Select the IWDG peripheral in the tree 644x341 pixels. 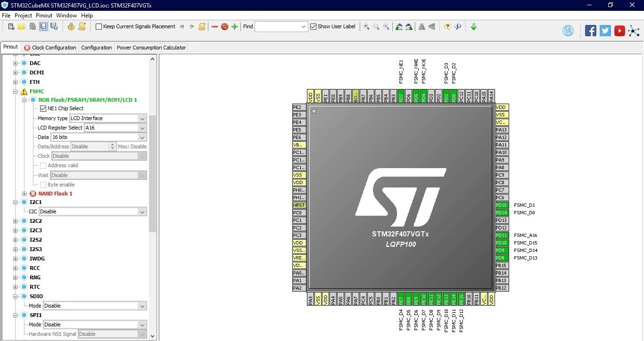(37, 259)
